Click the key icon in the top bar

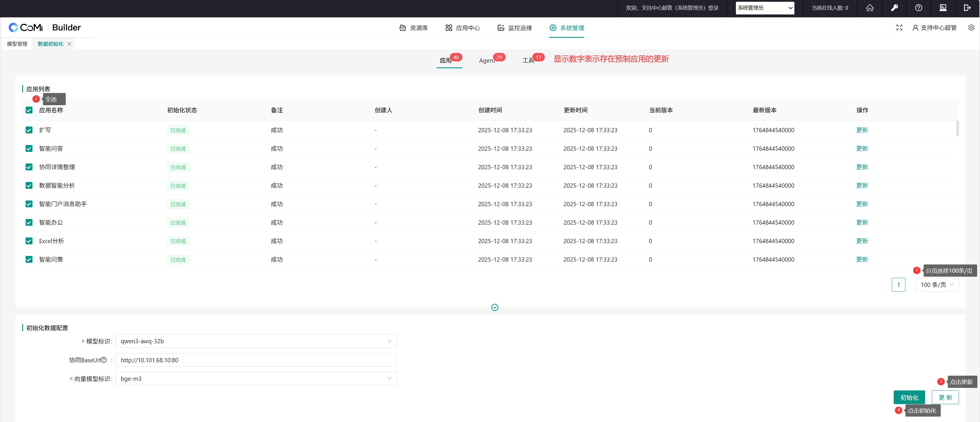(x=894, y=8)
